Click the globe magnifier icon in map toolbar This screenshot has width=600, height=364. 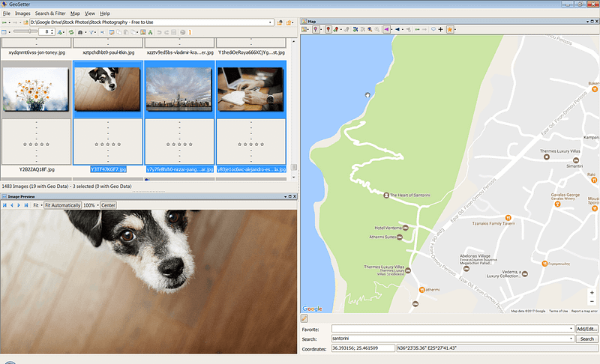click(370, 29)
